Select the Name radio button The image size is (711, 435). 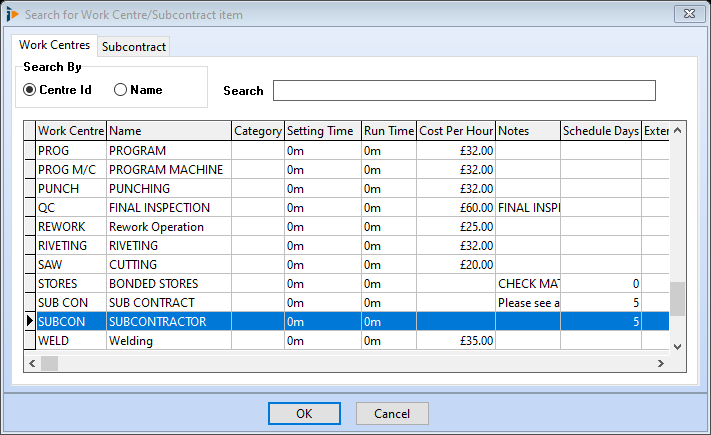point(121,90)
